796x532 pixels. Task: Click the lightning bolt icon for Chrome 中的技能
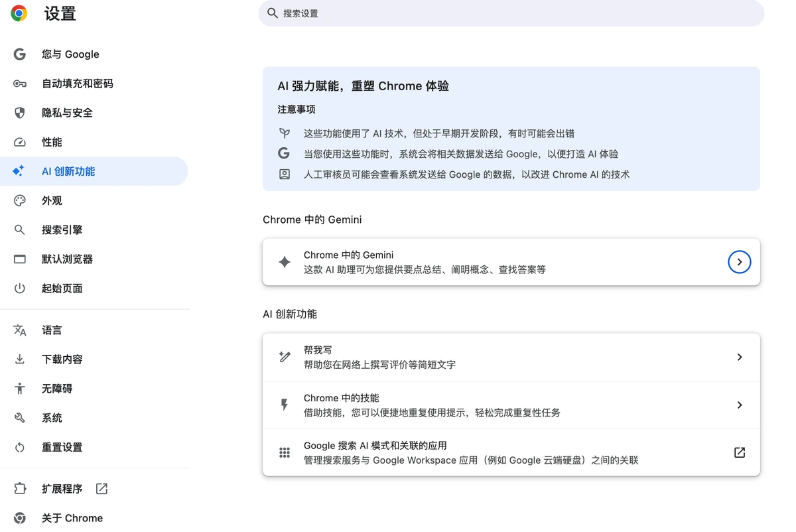pyautogui.click(x=285, y=405)
